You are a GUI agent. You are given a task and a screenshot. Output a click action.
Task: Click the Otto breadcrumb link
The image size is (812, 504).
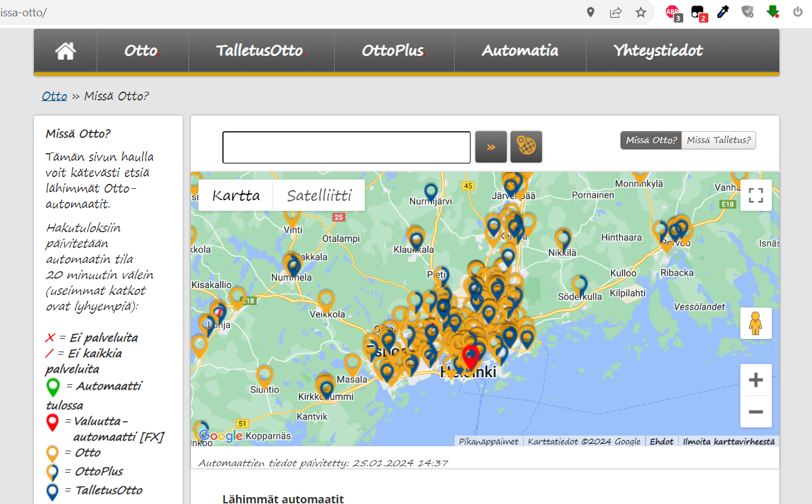point(55,96)
